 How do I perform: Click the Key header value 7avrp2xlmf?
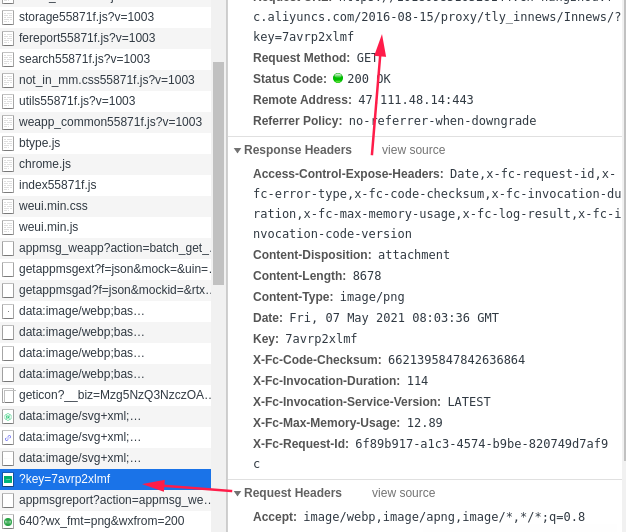click(321, 339)
